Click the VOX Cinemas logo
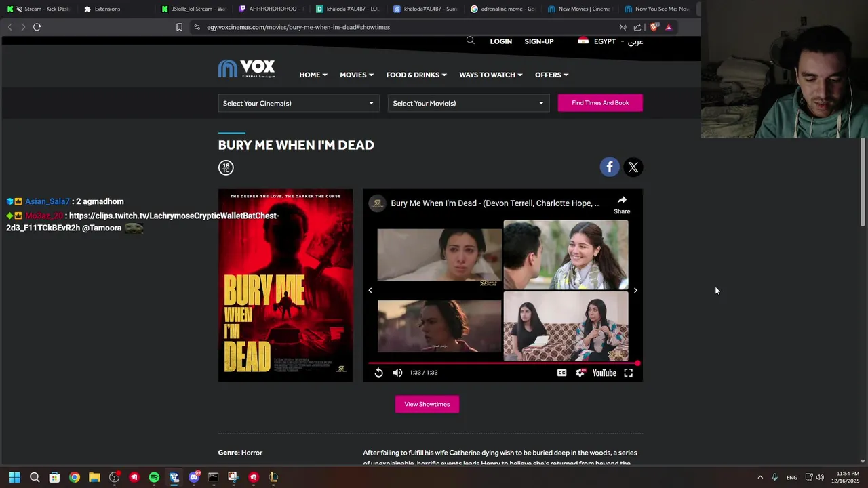Screen dimensions: 868x488 246,68
